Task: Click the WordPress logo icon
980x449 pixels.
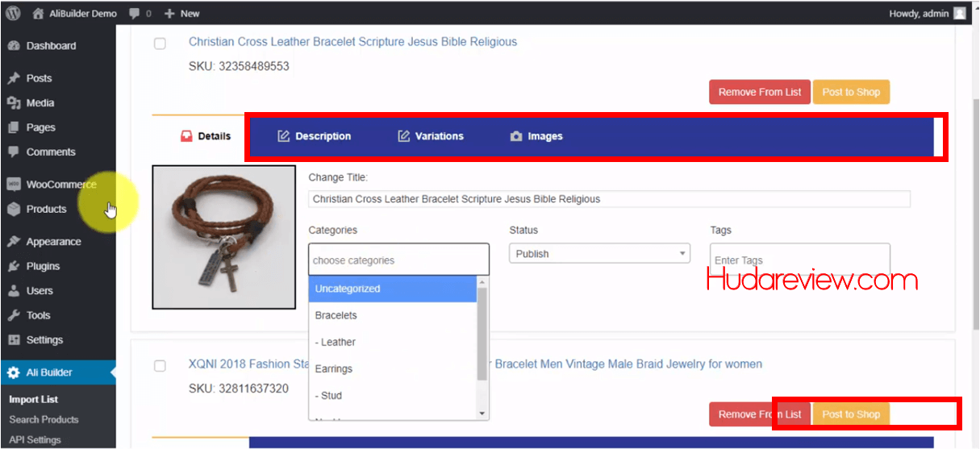Action: pyautogui.click(x=13, y=13)
